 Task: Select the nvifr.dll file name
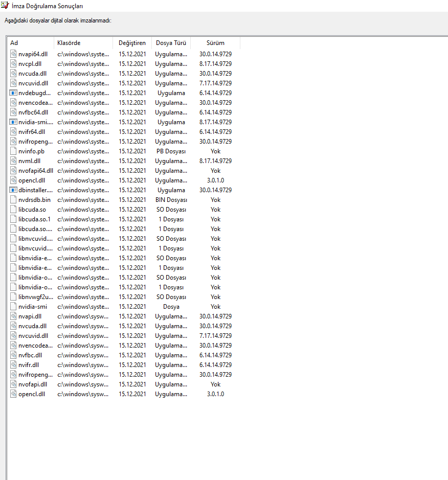[x=29, y=365]
